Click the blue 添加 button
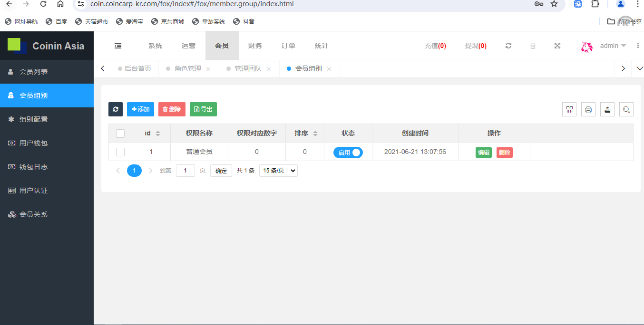The width and height of the screenshot is (644, 325). [x=140, y=109]
